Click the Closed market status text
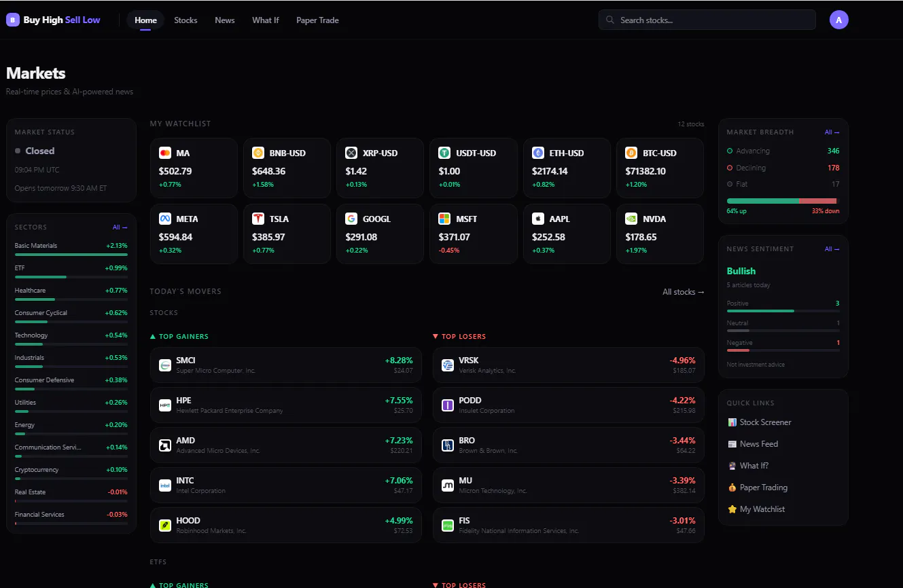This screenshot has height=588, width=903. point(40,151)
